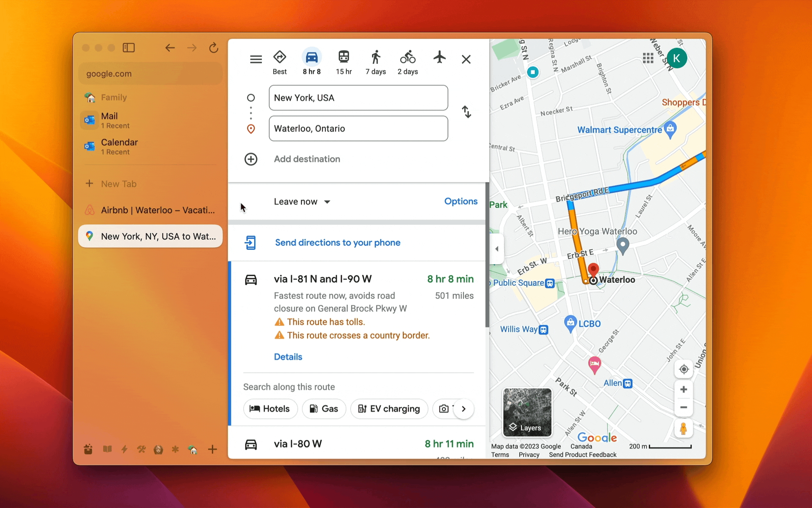The image size is (812, 508).
Task: Collapse the directions side panel
Action: [x=497, y=249]
